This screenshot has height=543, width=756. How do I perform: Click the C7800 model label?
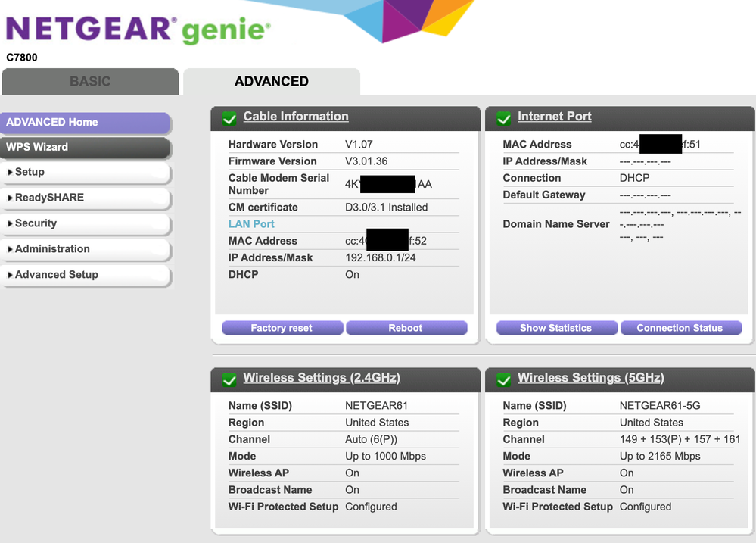point(22,58)
